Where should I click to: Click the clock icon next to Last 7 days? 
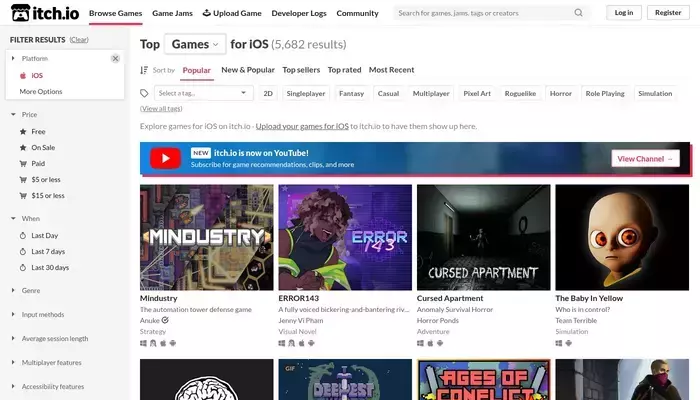pos(23,251)
